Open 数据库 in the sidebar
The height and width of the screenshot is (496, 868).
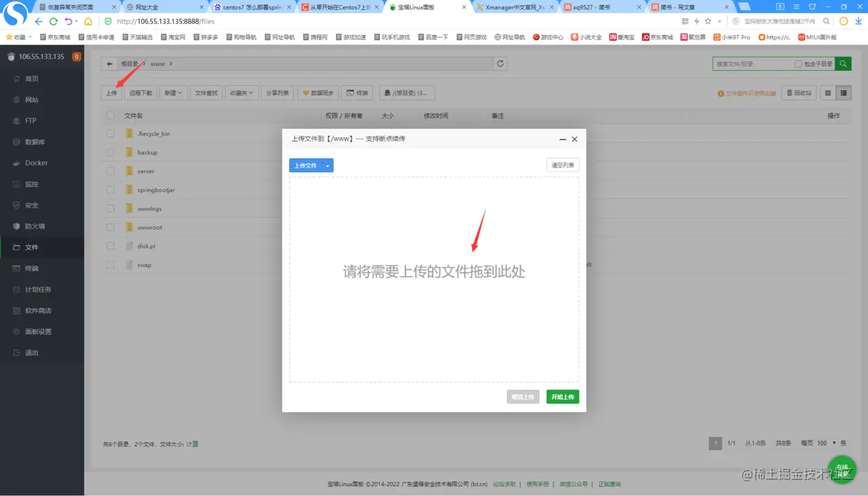pos(35,142)
